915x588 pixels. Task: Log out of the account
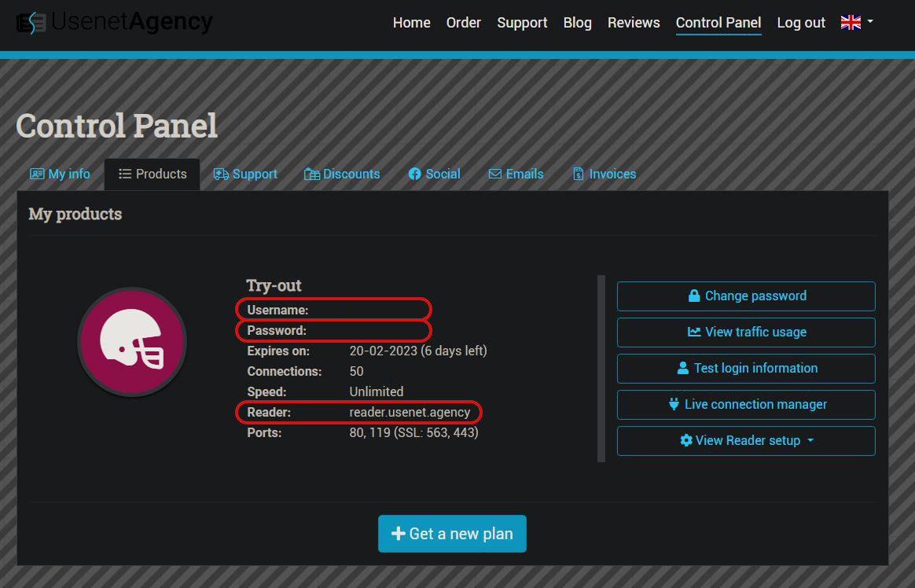coord(800,23)
